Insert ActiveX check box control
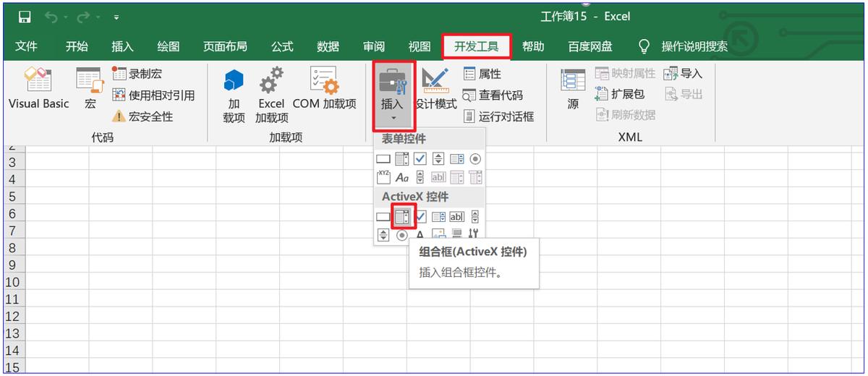The height and width of the screenshot is (376, 868). [421, 216]
